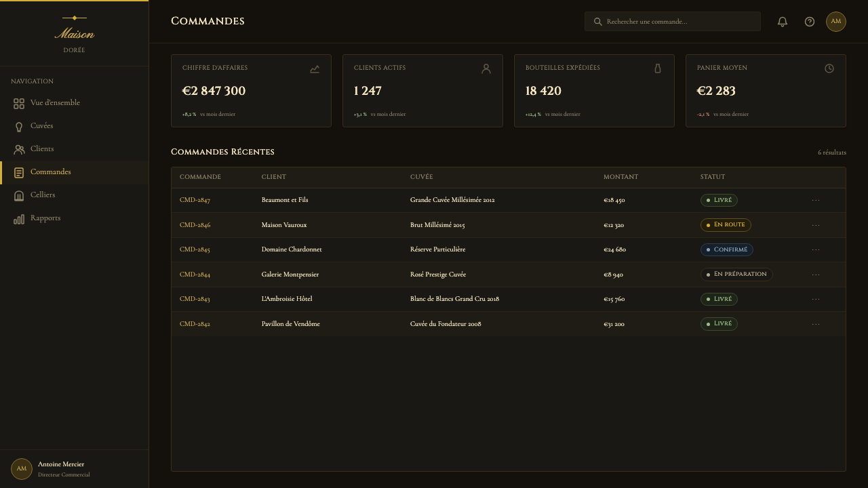Open order link CMD-2844

tap(195, 274)
